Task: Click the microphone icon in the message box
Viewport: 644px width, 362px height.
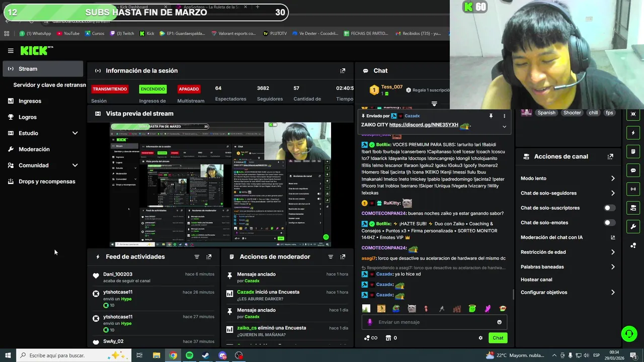Action: [x=370, y=322]
